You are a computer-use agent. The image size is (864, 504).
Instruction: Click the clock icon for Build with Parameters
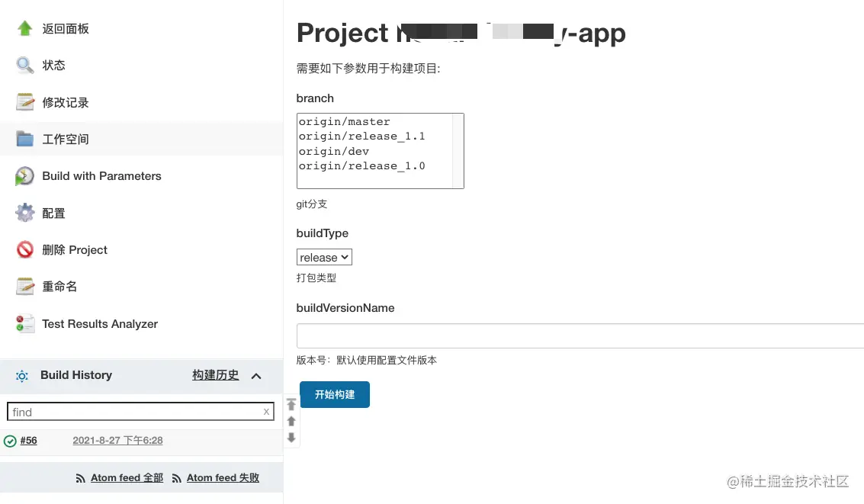click(x=24, y=176)
